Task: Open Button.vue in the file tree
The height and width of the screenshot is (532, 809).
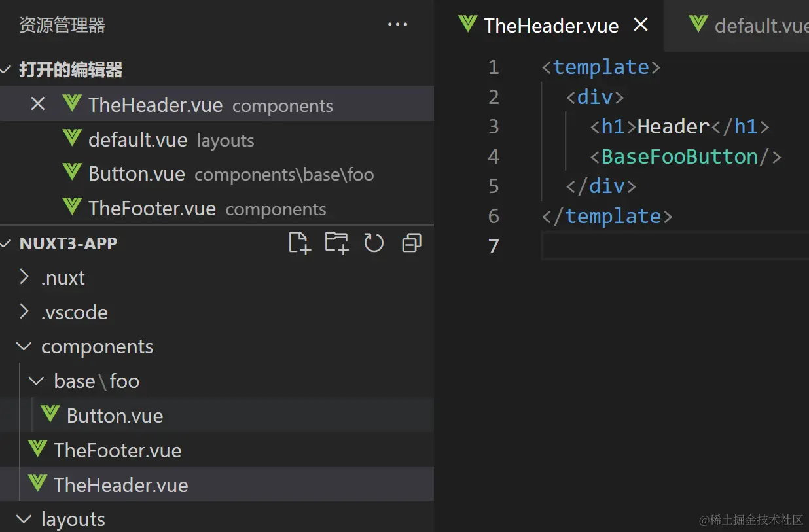Action: 217,416
